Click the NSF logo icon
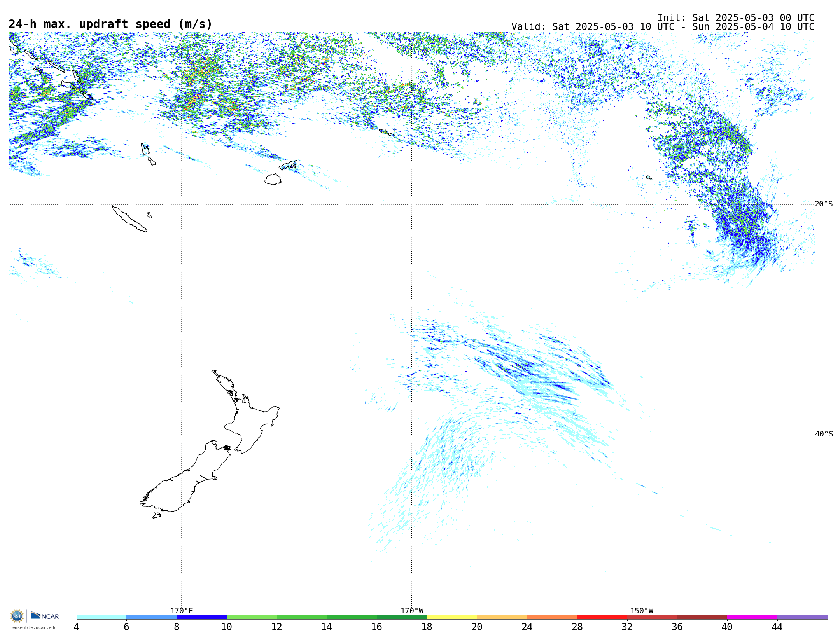840x632 pixels. point(17,616)
